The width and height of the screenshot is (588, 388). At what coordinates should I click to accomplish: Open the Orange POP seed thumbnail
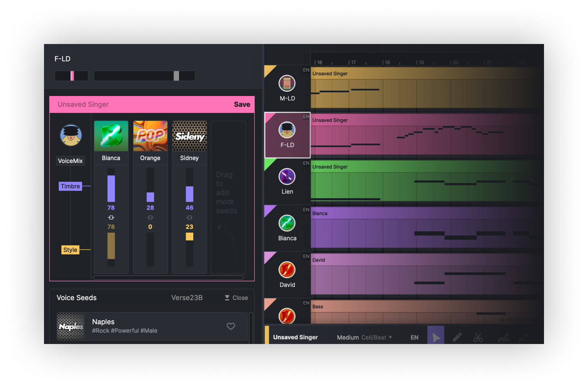coord(150,136)
